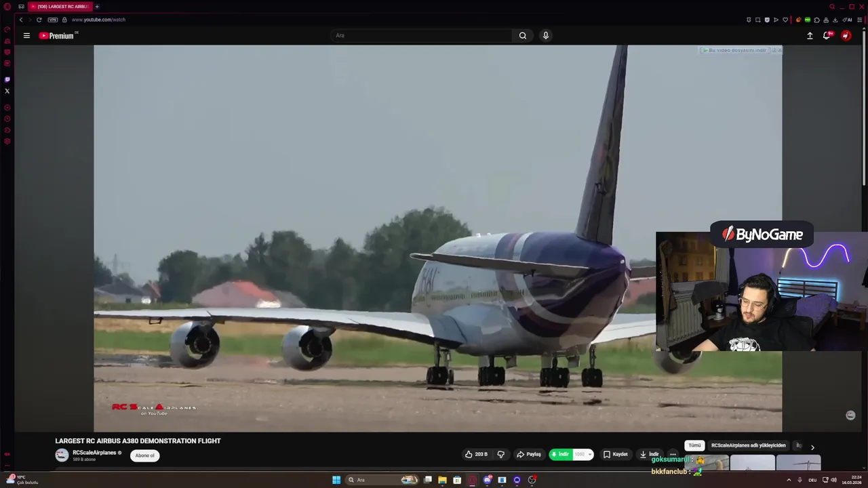Open Discord from the taskbar

487,480
